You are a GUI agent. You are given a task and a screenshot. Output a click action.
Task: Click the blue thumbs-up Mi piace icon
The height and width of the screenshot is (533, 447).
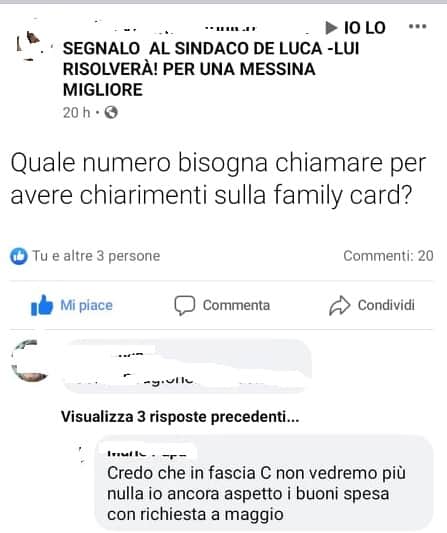tap(42, 305)
